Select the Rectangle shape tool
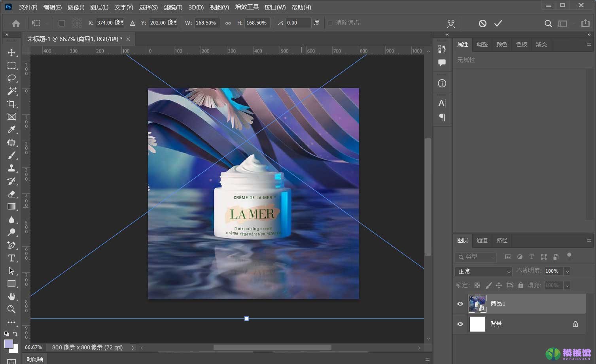Image resolution: width=596 pixels, height=364 pixels. (11, 283)
